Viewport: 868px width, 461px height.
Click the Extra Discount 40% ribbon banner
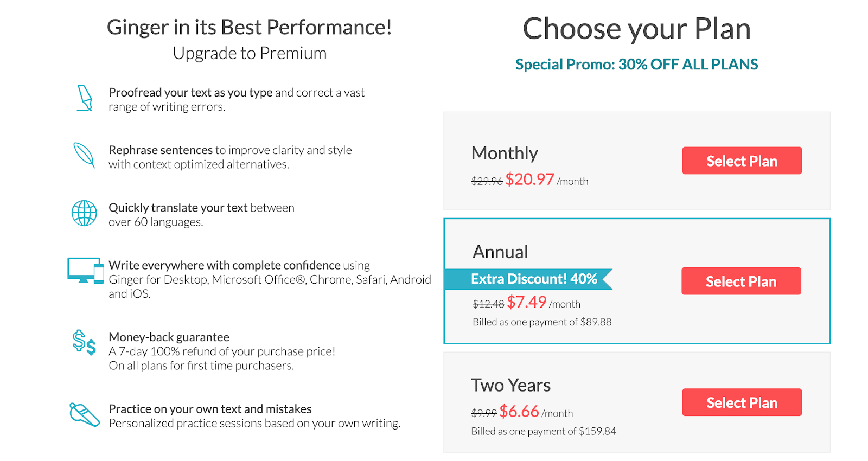pyautogui.click(x=528, y=279)
